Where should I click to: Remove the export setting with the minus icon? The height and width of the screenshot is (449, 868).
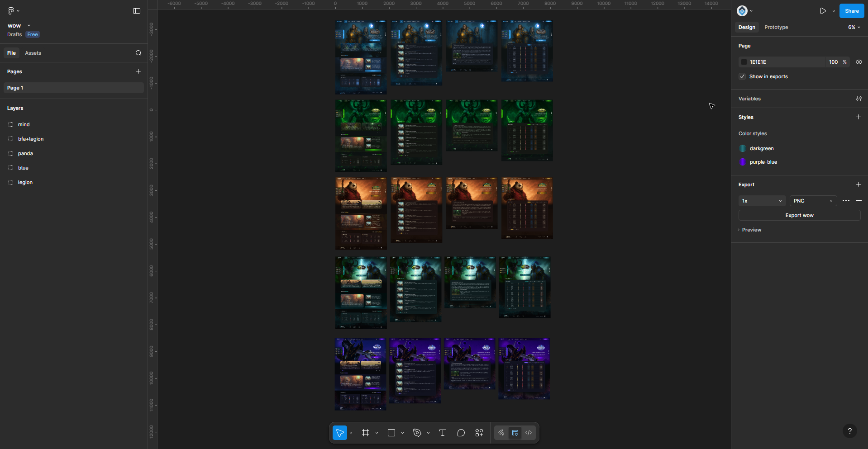pyautogui.click(x=859, y=201)
